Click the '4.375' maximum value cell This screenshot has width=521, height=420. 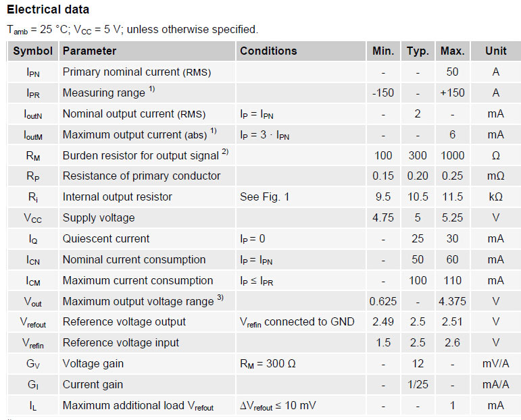coord(452,301)
